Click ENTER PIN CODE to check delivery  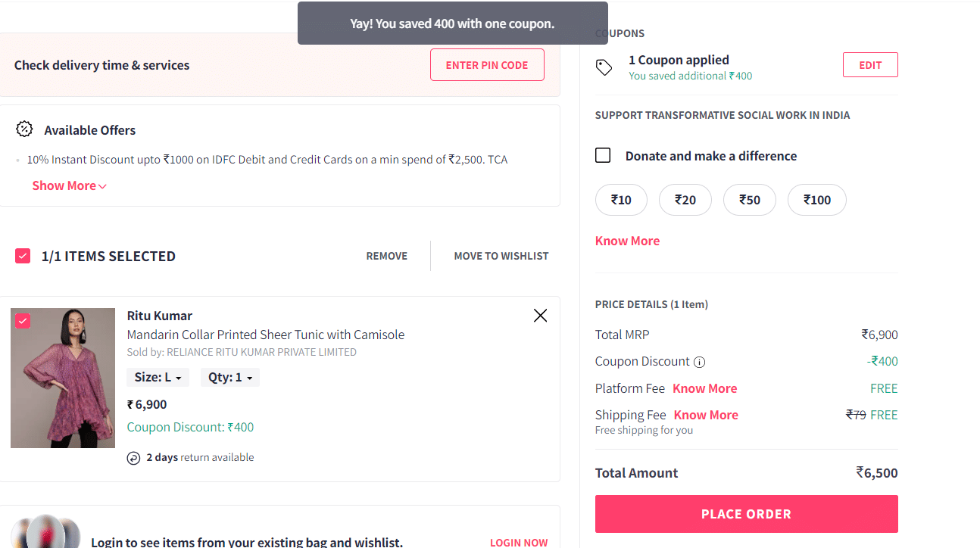point(487,64)
